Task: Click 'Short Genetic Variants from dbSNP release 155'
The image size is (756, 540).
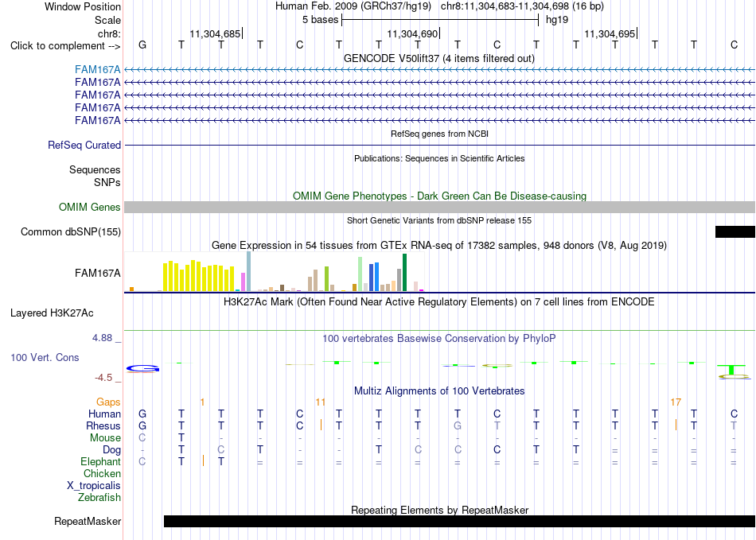Action: click(x=439, y=220)
